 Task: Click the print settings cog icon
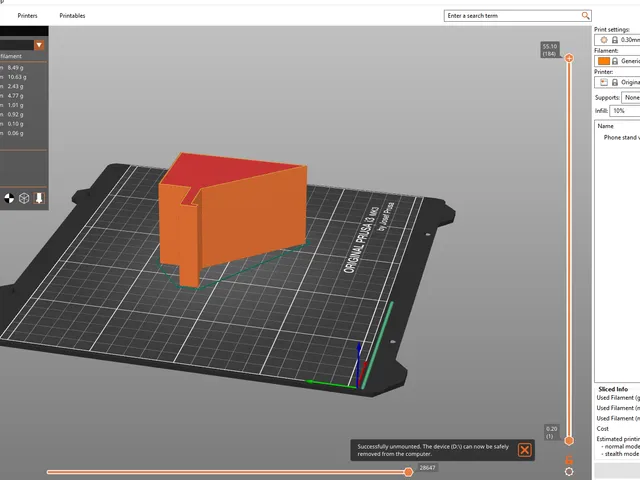[x=604, y=40]
